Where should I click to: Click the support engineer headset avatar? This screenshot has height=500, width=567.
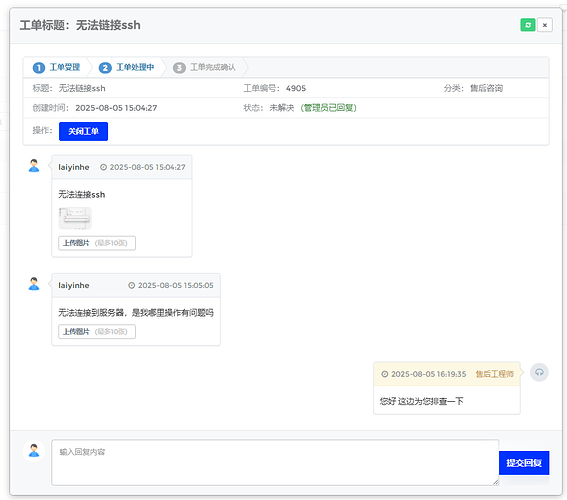coord(539,372)
